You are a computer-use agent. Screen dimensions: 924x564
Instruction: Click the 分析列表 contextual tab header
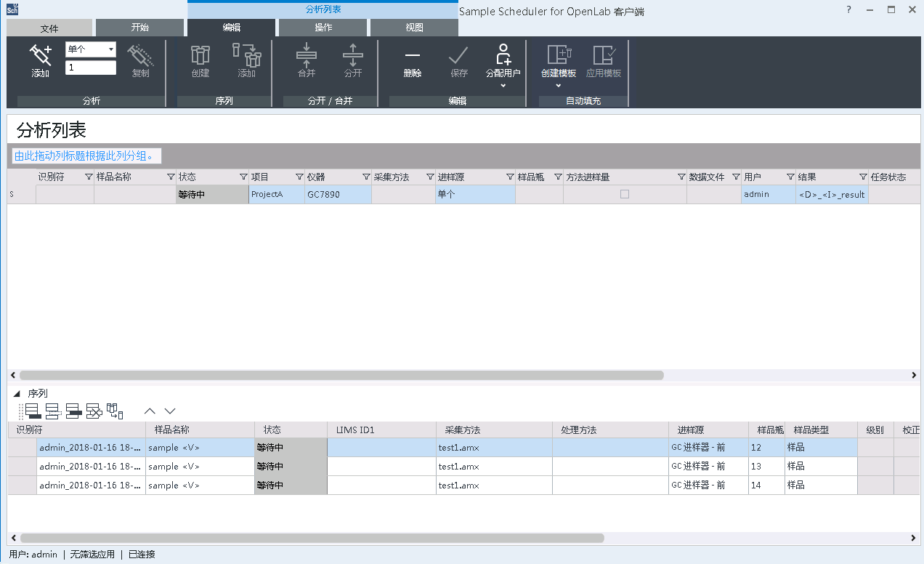[x=323, y=10]
